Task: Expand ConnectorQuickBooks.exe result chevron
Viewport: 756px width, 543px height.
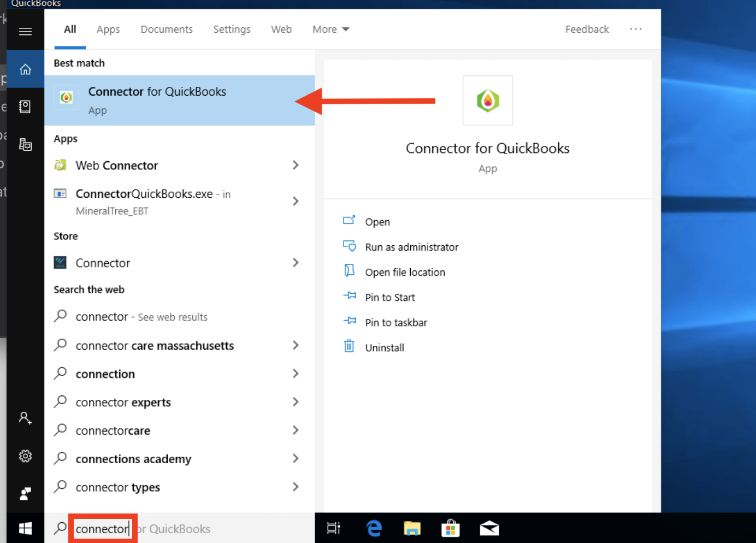Action: coord(296,201)
